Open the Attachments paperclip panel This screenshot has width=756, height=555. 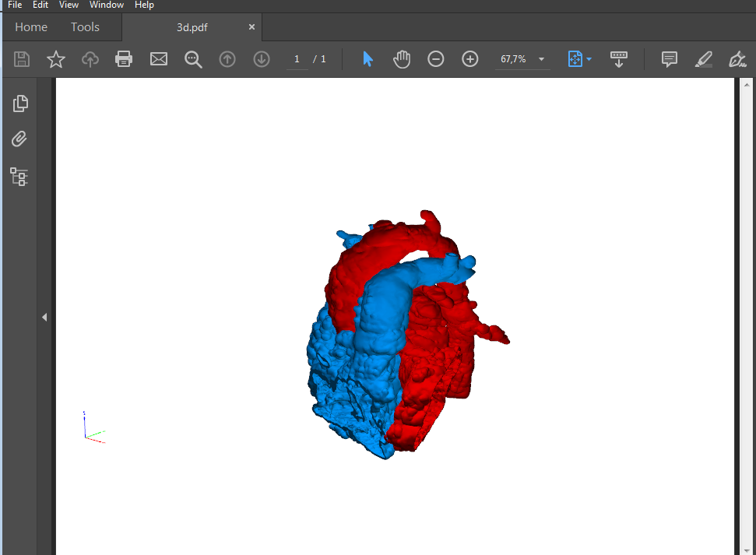point(19,139)
